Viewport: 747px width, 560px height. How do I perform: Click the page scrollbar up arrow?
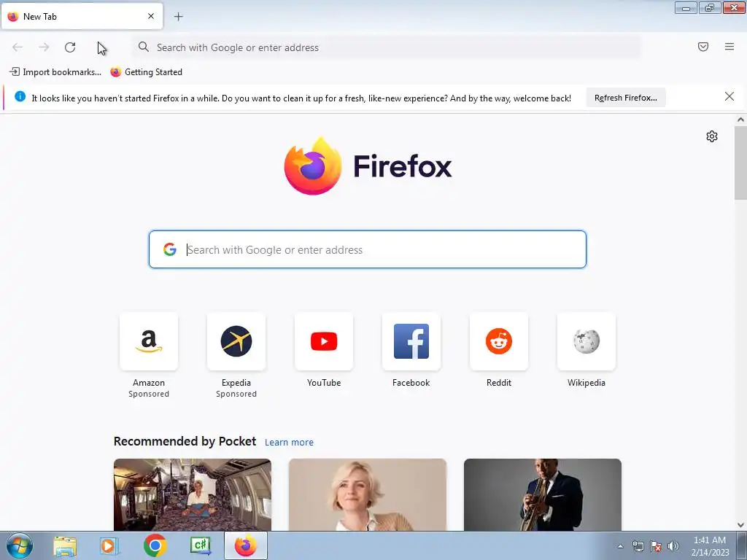click(740, 120)
